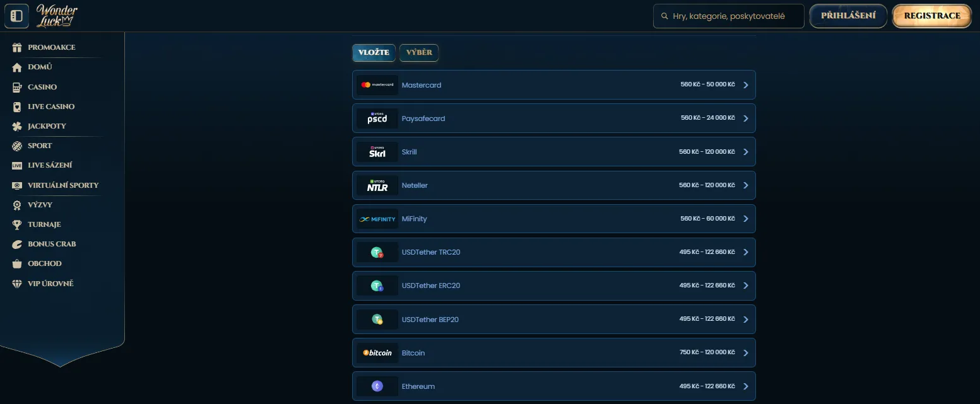Image resolution: width=980 pixels, height=404 pixels.
Task: Expand the Mastercard row chevron
Action: [x=745, y=85]
